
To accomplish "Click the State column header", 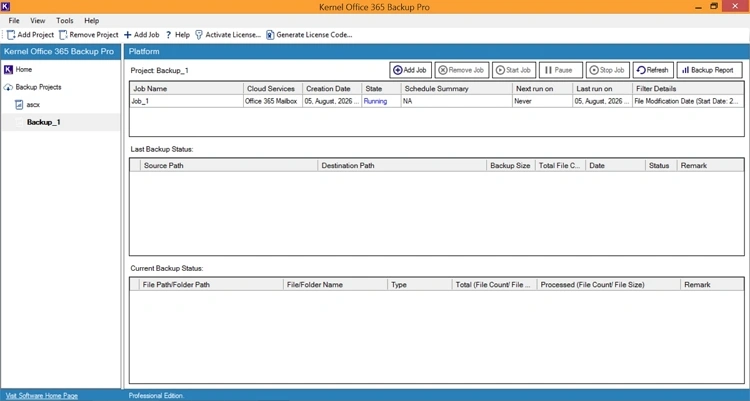I will tap(381, 89).
